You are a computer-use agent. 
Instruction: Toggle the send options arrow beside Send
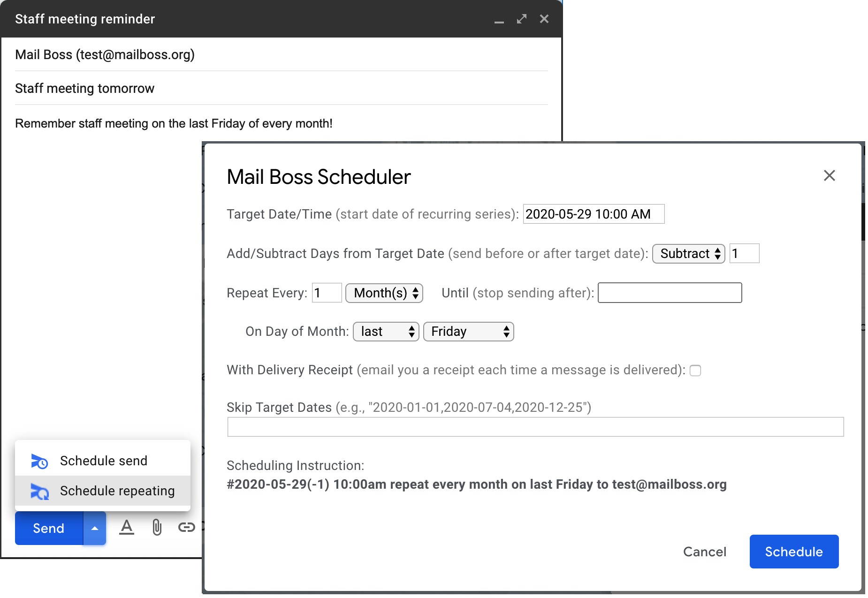(95, 528)
